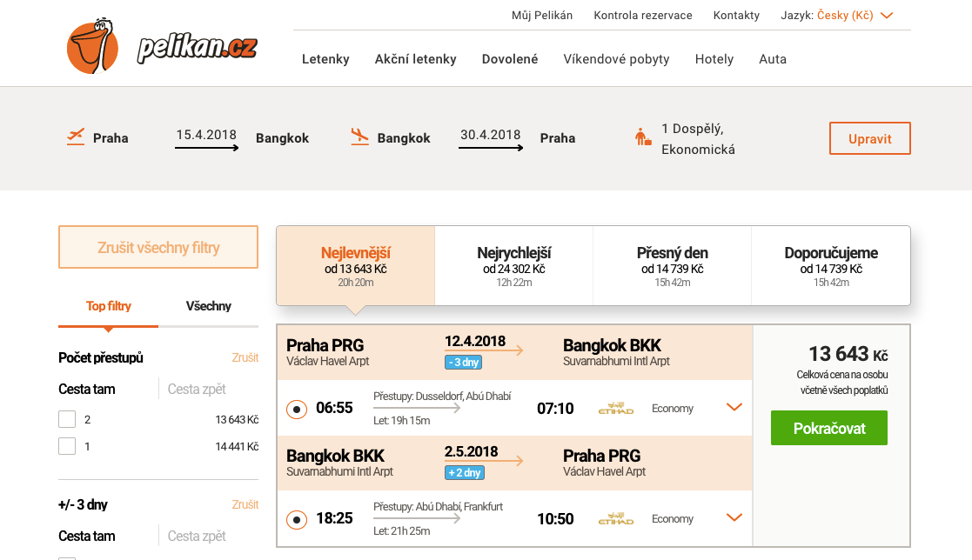
Task: Click the Etihad logo on the return flight
Action: pyautogui.click(x=616, y=519)
